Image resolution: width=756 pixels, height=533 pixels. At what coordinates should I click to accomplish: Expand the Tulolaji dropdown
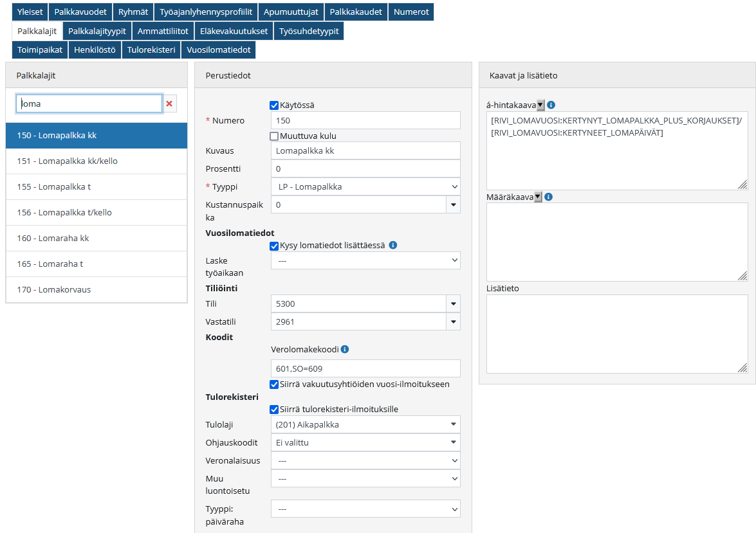365,424
